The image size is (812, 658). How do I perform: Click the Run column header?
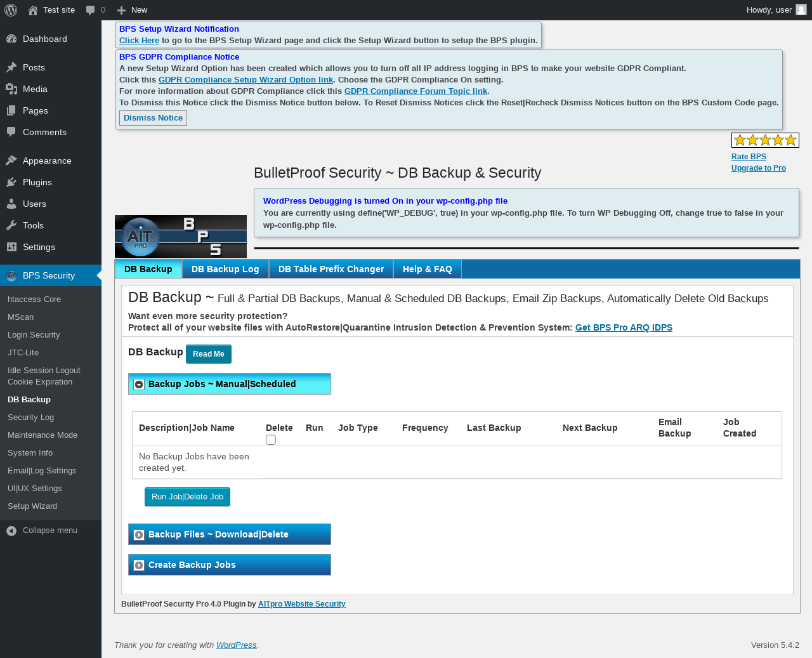click(x=315, y=428)
